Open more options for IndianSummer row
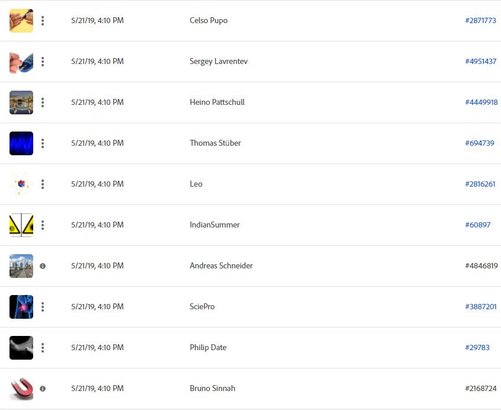The height and width of the screenshot is (410, 501). [43, 225]
